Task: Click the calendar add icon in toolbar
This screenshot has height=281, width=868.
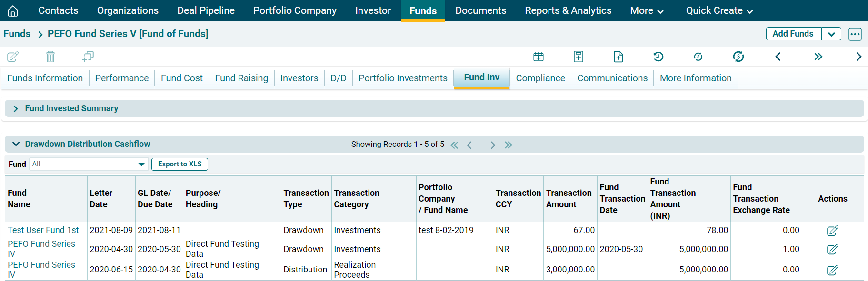Action: pyautogui.click(x=539, y=57)
